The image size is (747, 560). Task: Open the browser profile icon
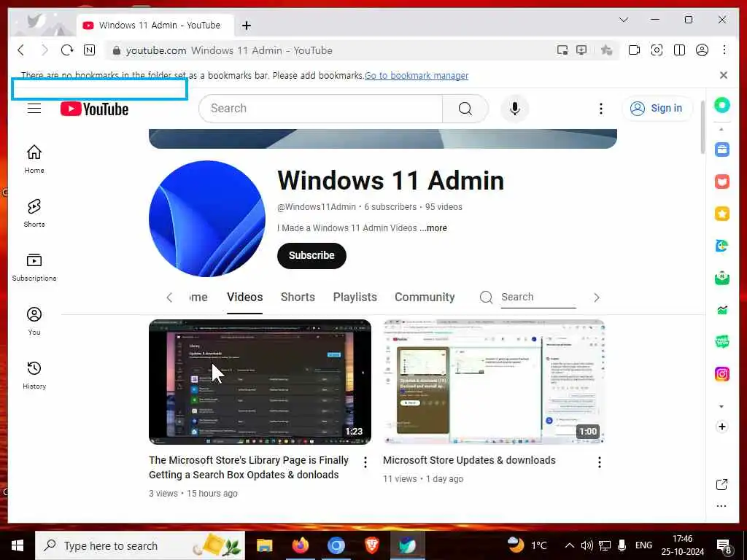[x=702, y=50]
